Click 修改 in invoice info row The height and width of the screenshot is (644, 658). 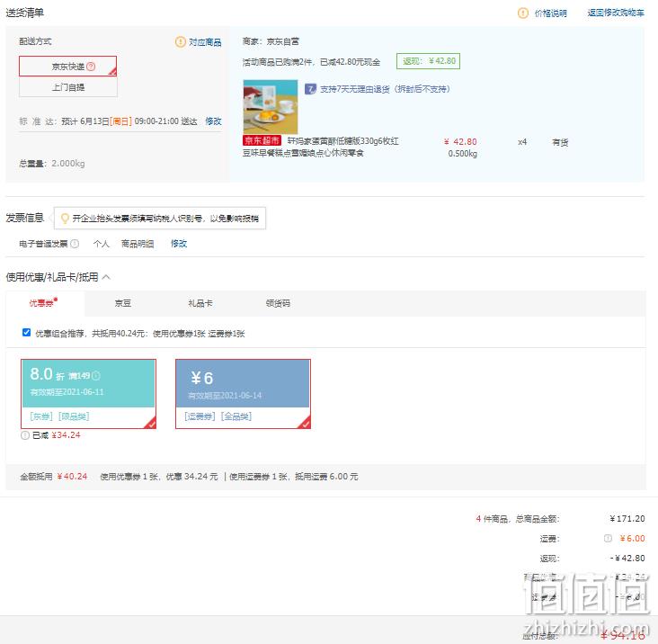tap(179, 244)
